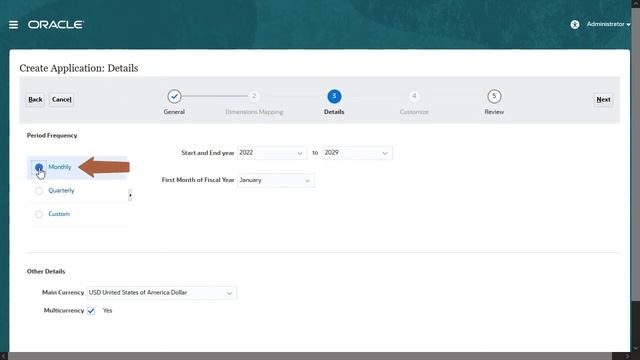Open the accessibility settings icon
Screen dimensions: 640x360
click(x=575, y=24)
